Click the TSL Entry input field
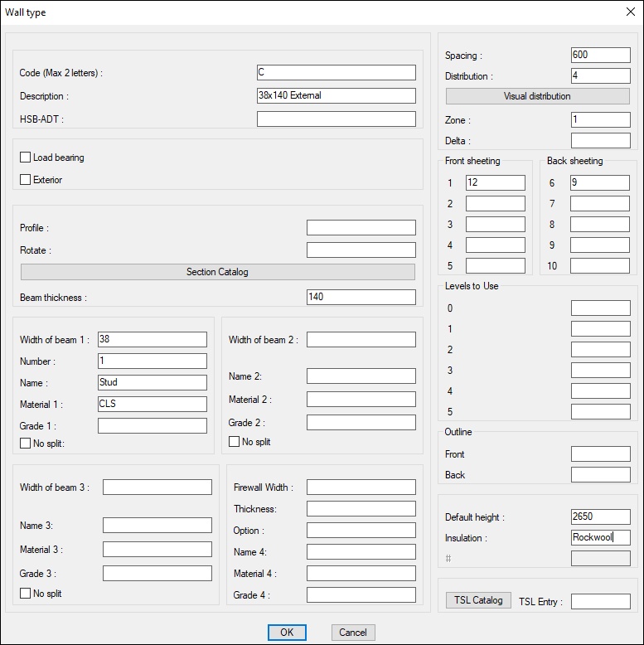This screenshot has height=645, width=644. [600, 601]
